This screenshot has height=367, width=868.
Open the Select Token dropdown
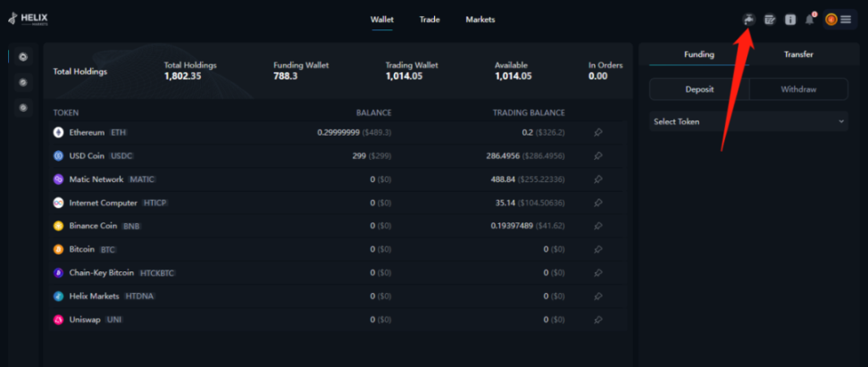click(x=748, y=121)
